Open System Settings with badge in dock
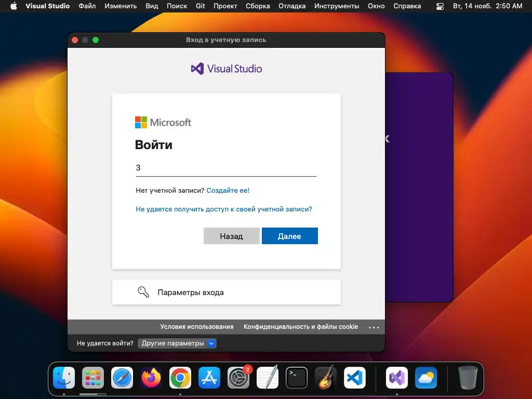The width and height of the screenshot is (532, 399). [x=238, y=378]
